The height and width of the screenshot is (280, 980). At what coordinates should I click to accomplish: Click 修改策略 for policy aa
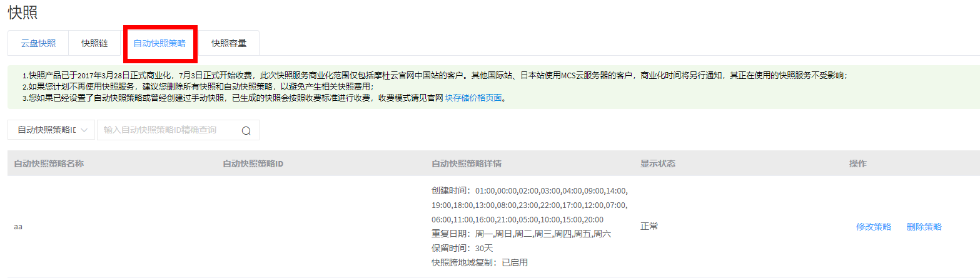874,227
